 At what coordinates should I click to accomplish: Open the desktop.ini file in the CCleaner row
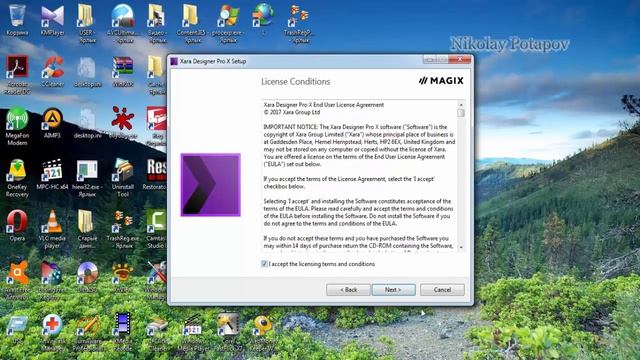87,71
